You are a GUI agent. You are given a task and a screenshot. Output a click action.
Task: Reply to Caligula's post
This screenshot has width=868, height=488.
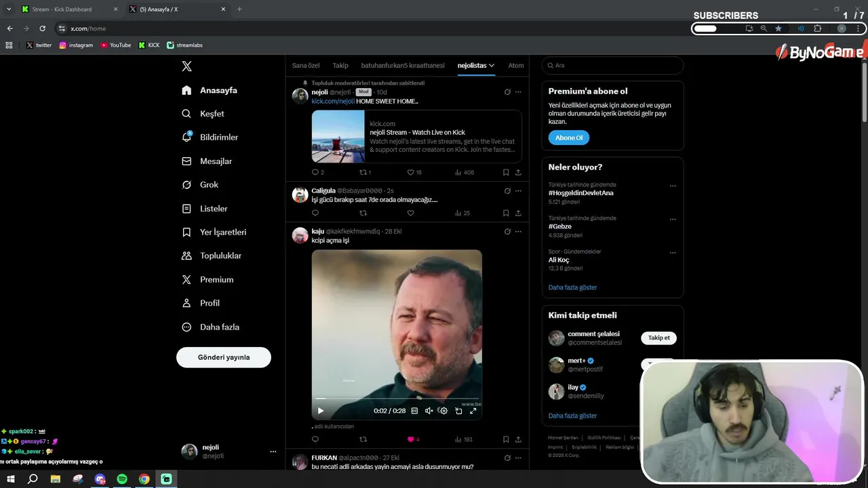click(315, 213)
